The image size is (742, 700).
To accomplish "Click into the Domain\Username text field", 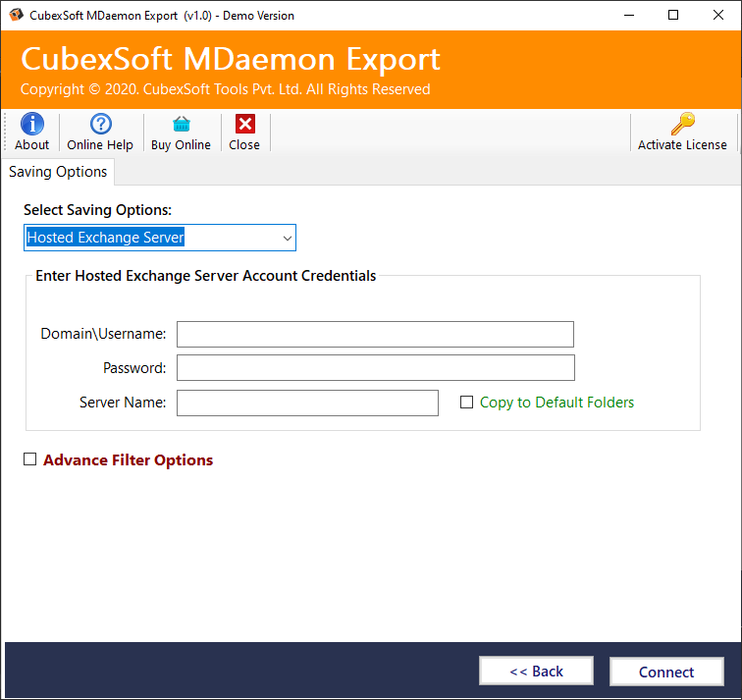I will [x=375, y=334].
